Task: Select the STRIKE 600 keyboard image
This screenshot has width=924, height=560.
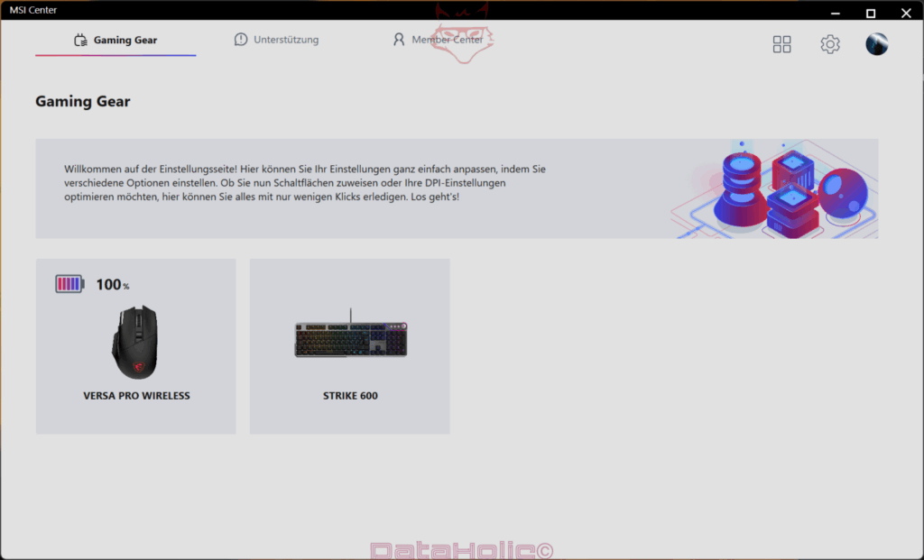Action: (351, 334)
